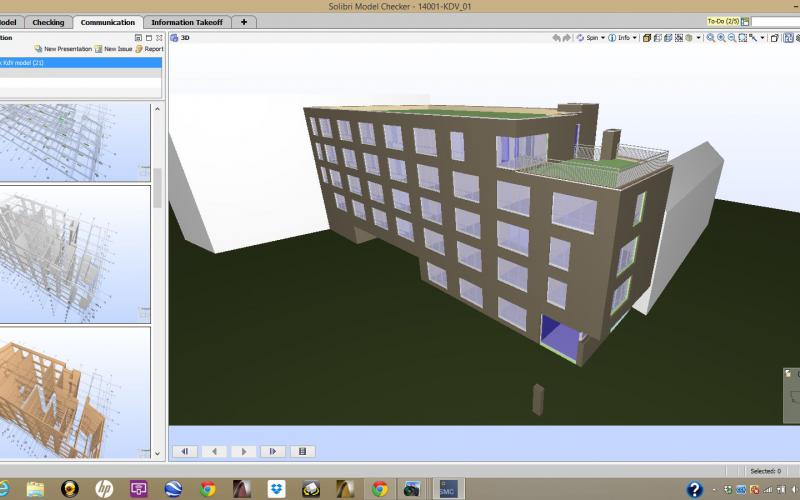Viewport: 800px width, 500px height.
Task: Go back to previous 3D view
Action: coord(556,38)
